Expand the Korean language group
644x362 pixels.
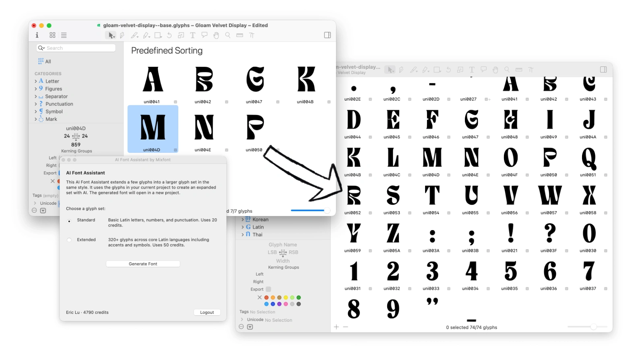click(243, 220)
